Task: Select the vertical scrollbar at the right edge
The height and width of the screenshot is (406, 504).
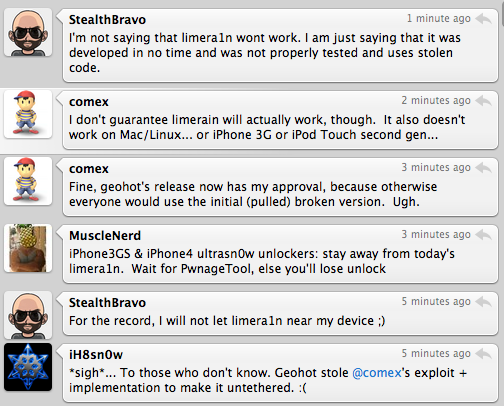Action: (x=502, y=13)
